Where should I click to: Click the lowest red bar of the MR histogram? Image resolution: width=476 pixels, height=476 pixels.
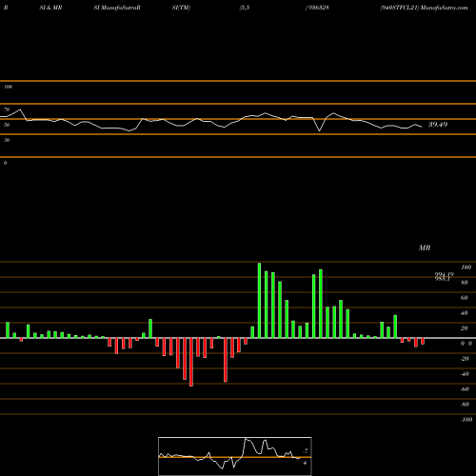click(191, 362)
